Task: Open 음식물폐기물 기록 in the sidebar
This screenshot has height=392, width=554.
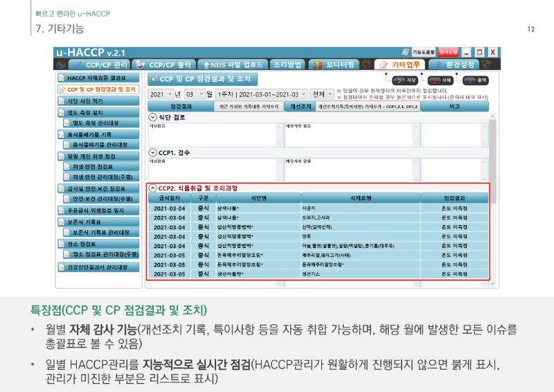Action: pyautogui.click(x=98, y=134)
